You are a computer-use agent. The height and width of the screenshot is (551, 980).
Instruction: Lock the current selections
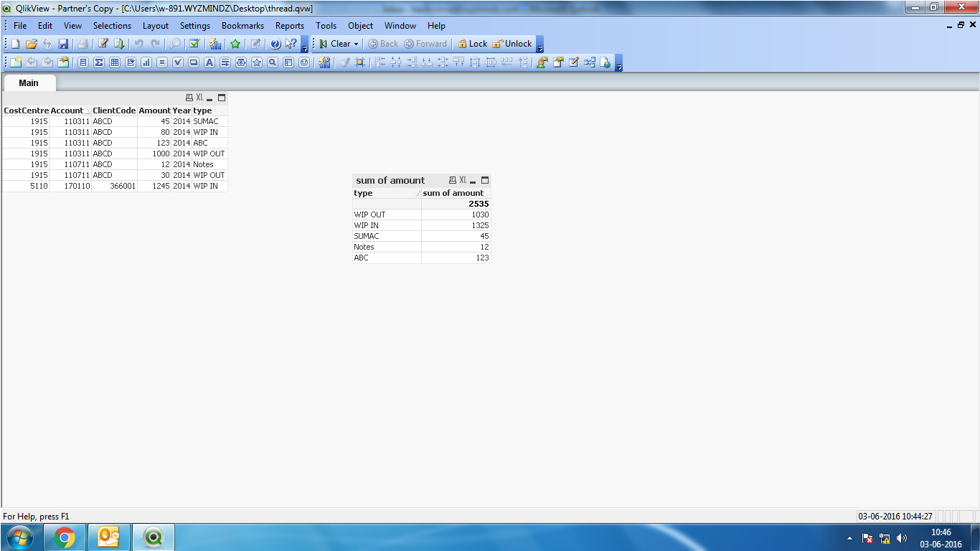[473, 44]
